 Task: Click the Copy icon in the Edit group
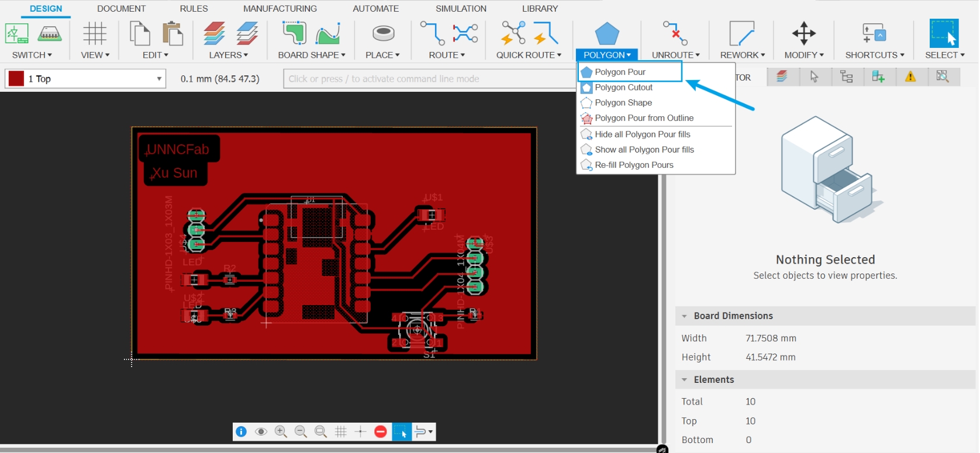(x=140, y=33)
